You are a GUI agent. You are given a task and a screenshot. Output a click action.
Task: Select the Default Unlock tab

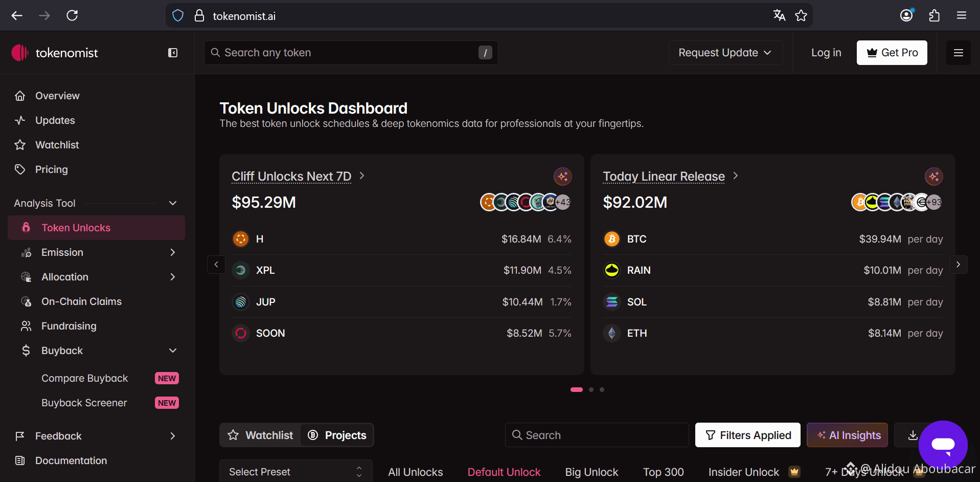click(504, 472)
